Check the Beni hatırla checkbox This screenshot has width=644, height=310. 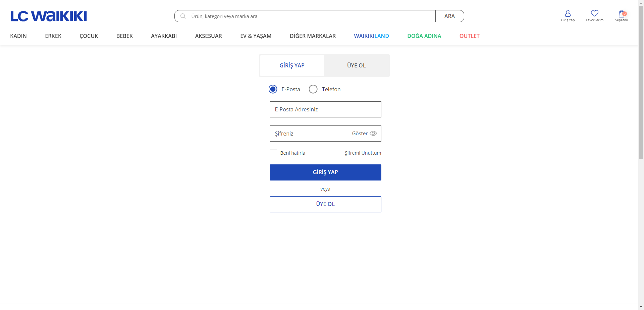click(273, 153)
